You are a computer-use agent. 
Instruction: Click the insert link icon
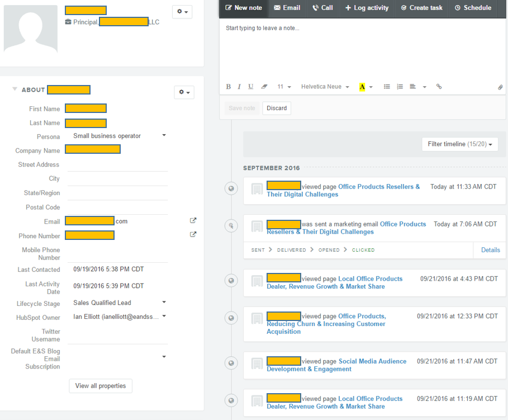point(439,87)
